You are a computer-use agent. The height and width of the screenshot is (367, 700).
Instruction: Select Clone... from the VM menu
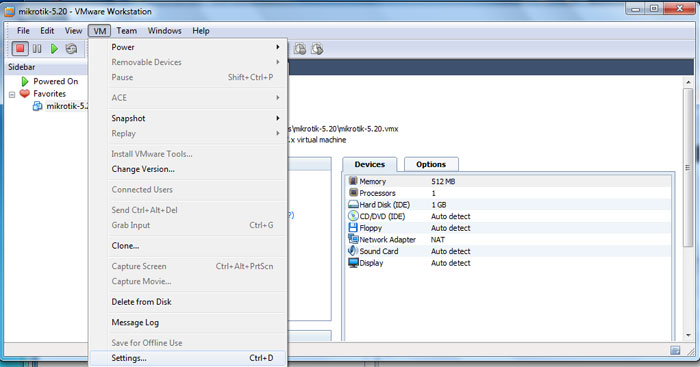pyautogui.click(x=188, y=246)
